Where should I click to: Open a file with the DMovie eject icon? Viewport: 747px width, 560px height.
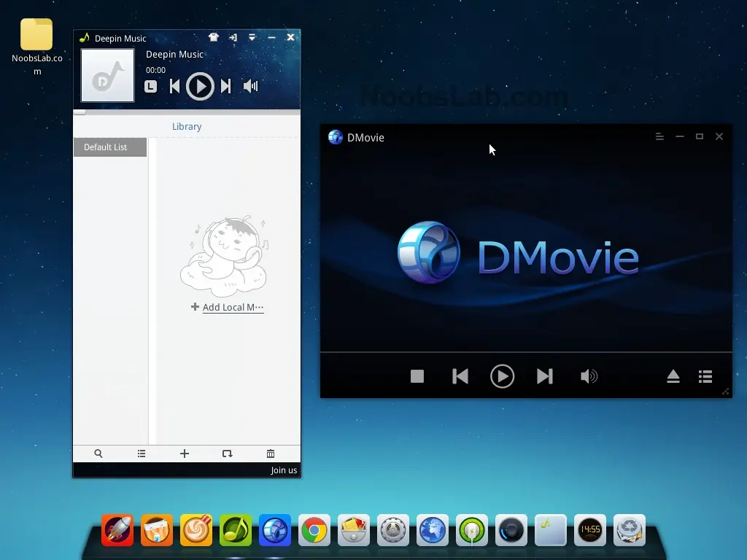(673, 376)
